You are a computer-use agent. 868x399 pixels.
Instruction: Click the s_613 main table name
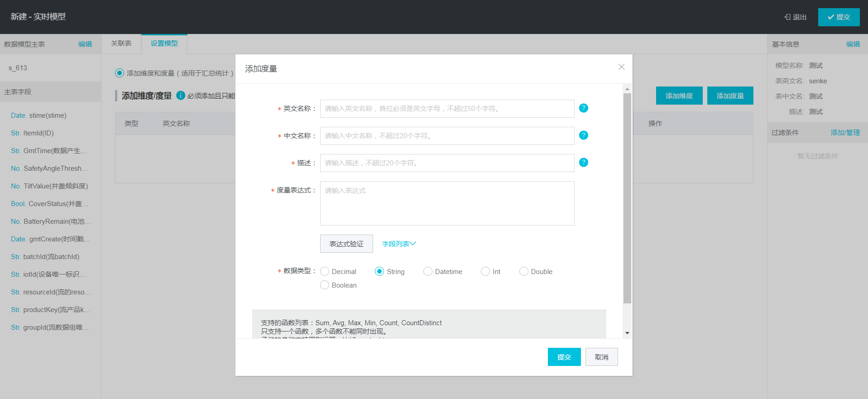coord(18,68)
